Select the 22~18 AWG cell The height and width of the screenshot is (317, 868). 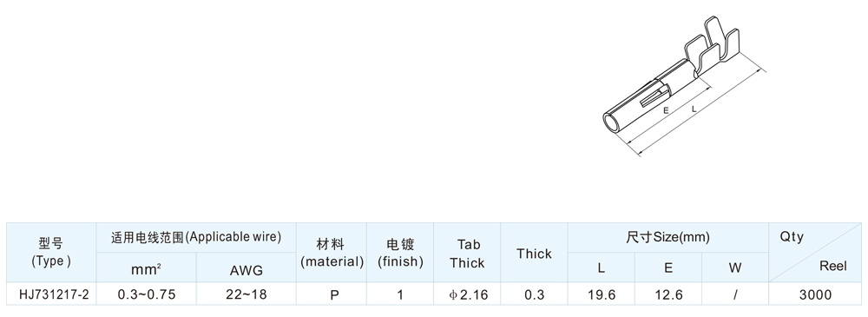pos(246,294)
